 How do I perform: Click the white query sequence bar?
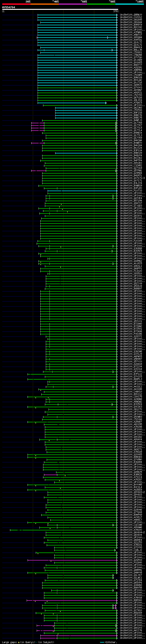[x=60, y=9]
